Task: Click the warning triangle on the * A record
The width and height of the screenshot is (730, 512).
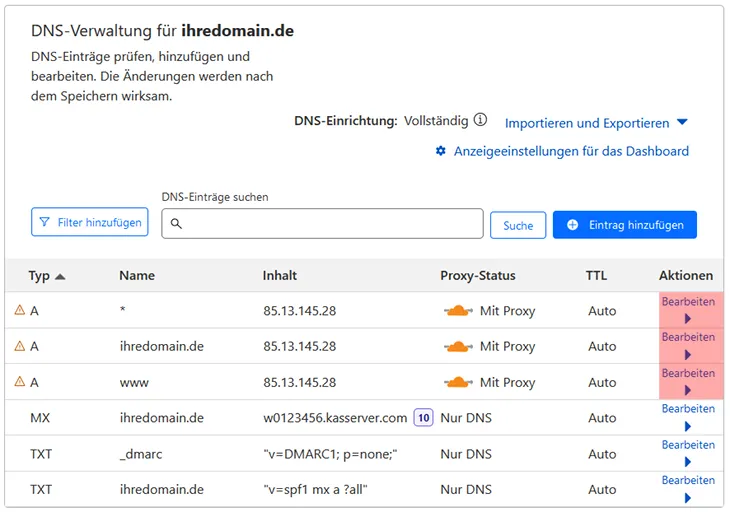Action: pos(20,310)
